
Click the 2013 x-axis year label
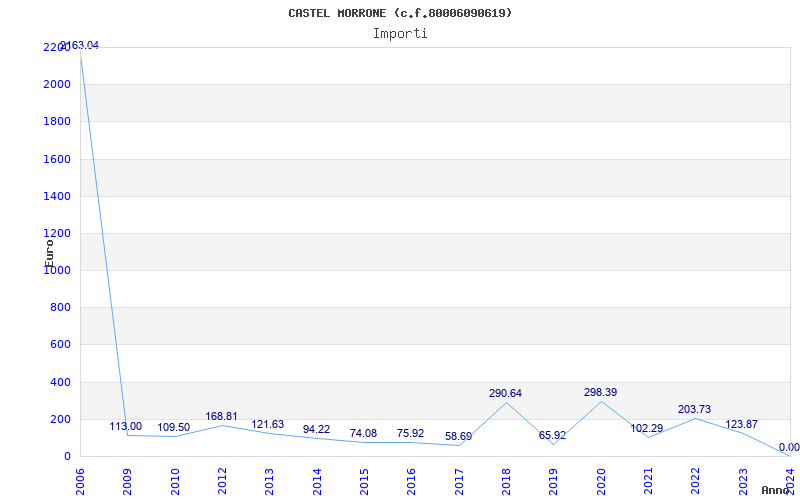pos(269,482)
